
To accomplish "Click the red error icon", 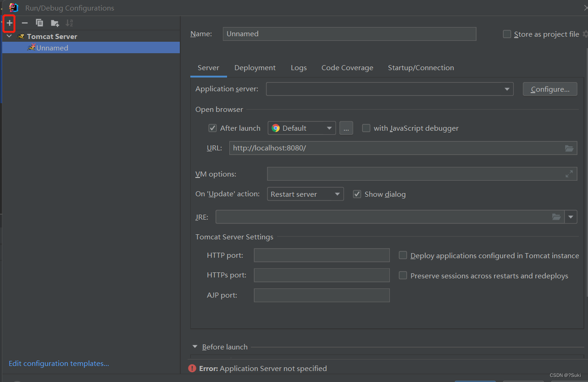I will [x=192, y=368].
